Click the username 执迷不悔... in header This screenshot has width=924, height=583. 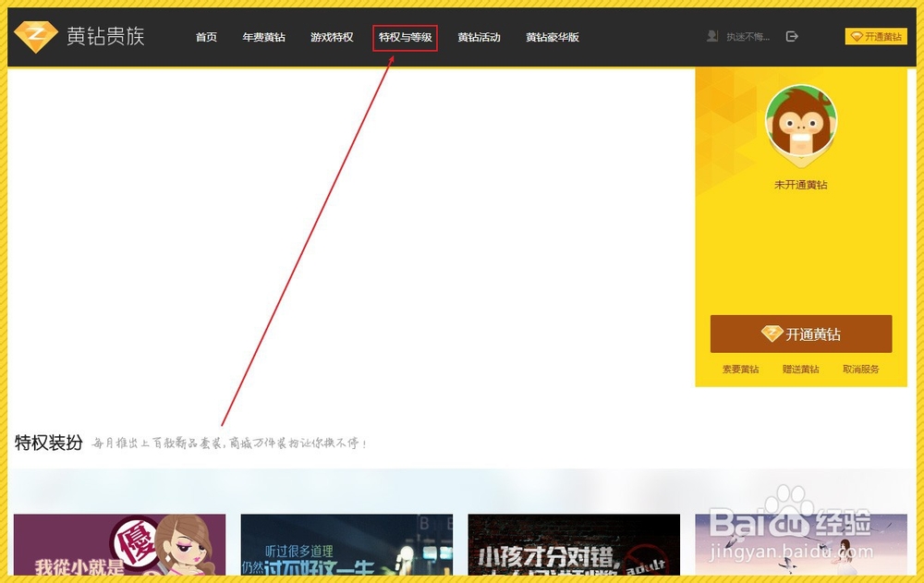(x=748, y=37)
